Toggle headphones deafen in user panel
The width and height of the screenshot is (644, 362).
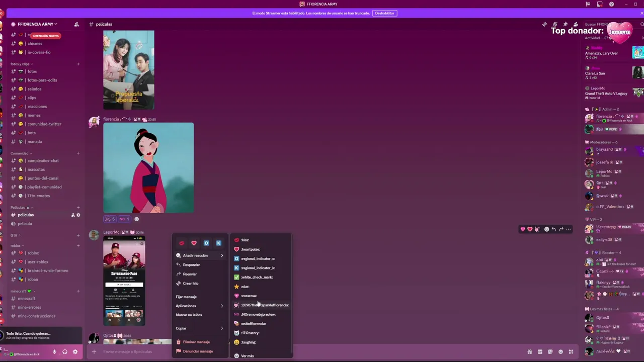[65, 352]
